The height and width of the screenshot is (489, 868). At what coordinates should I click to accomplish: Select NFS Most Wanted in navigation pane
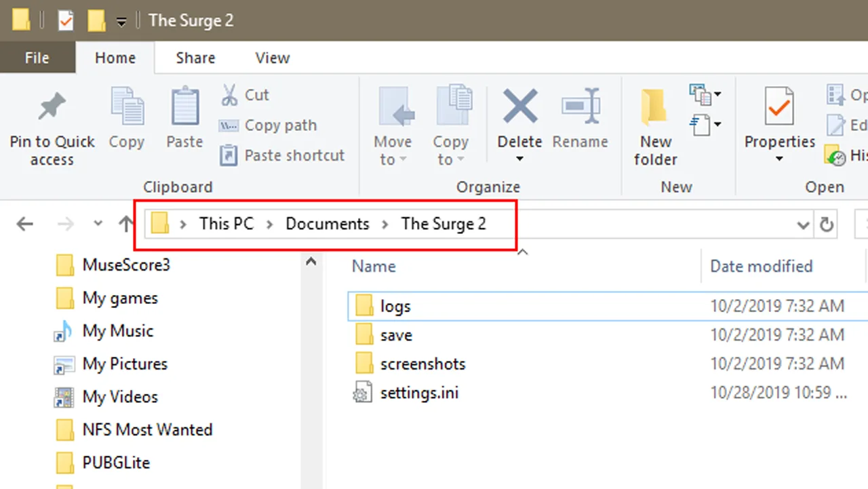[147, 430]
